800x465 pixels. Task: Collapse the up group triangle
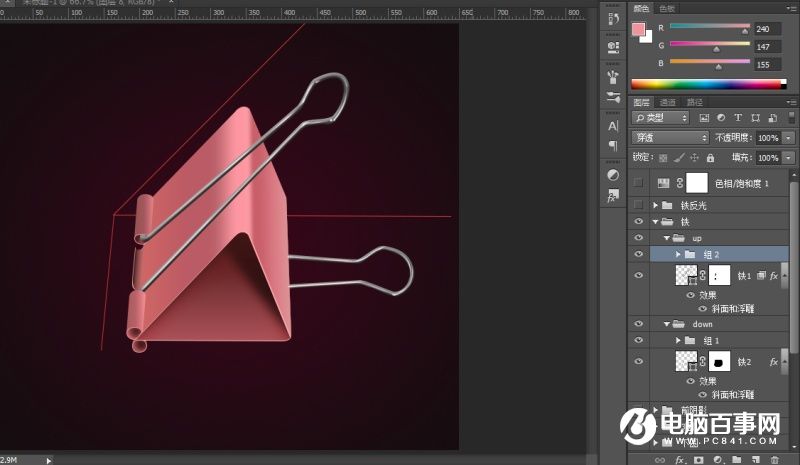coord(667,238)
